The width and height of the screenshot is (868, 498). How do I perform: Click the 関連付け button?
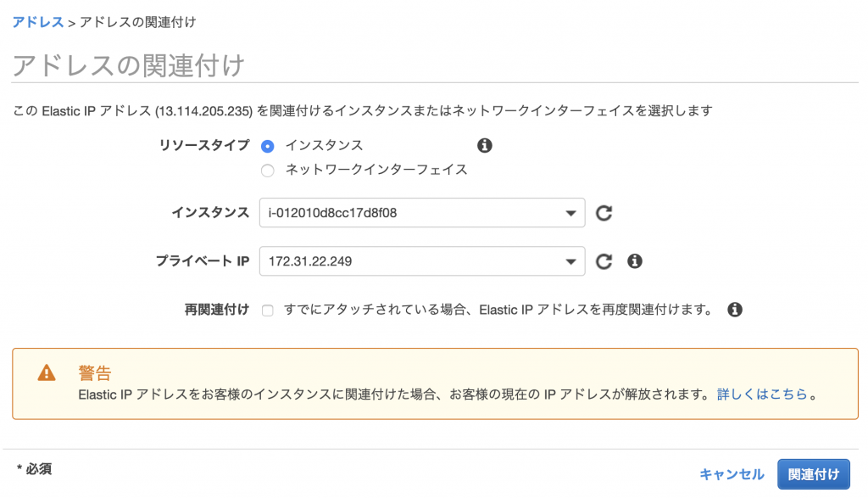813,474
